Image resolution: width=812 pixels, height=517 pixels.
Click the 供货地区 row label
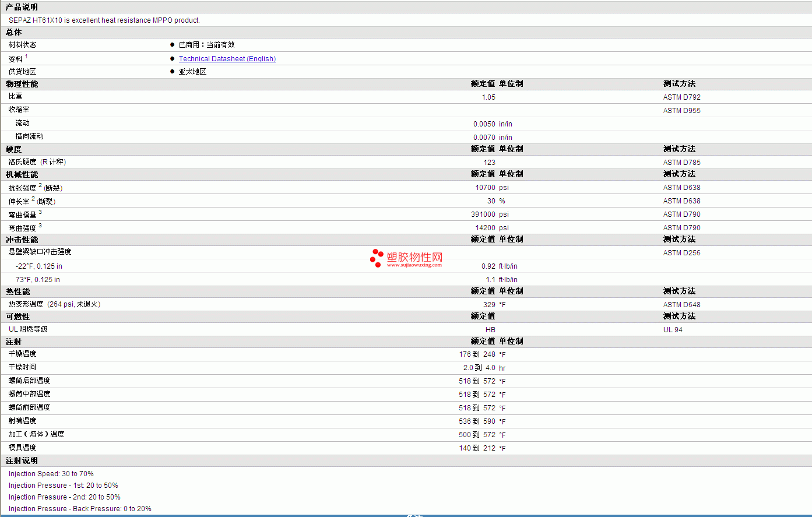tap(22, 72)
